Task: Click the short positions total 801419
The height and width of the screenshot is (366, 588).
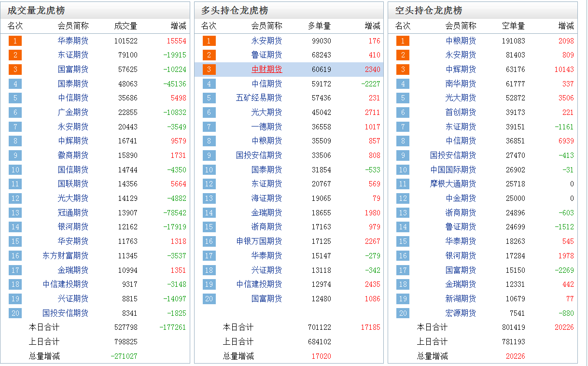Action: click(x=514, y=327)
